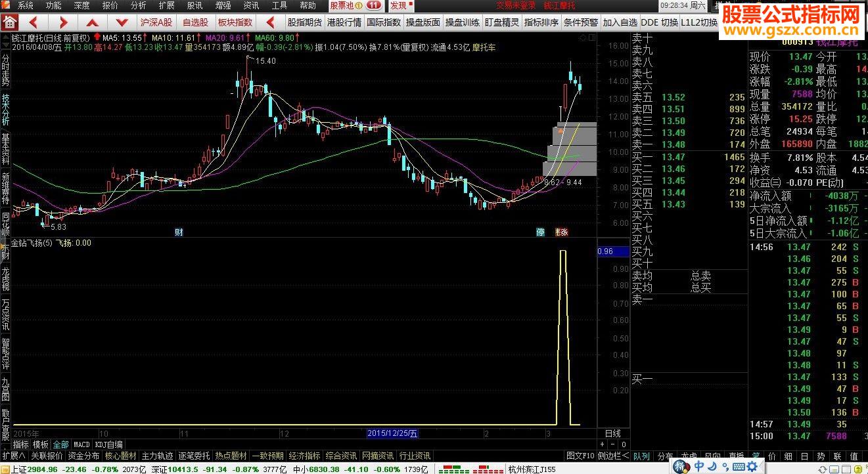The width and height of the screenshot is (868, 474).
Task: Select 技术分析 in left sidebar
Action: 5,110
